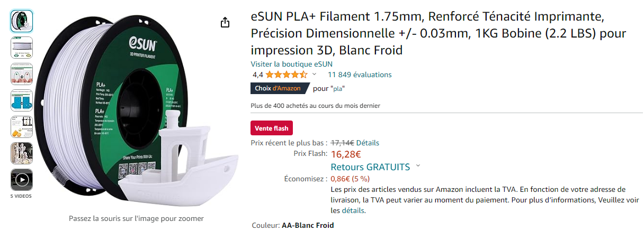Open Détails link next to 17,14€

(368, 143)
